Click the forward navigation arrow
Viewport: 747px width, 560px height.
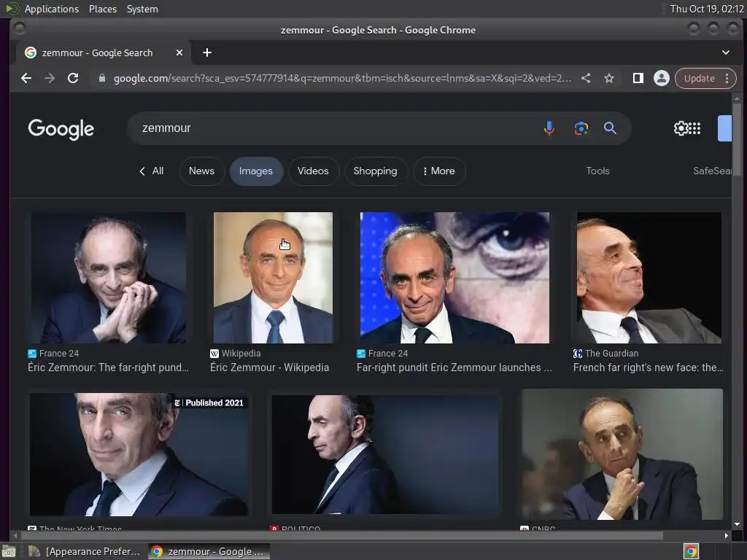[x=50, y=78]
